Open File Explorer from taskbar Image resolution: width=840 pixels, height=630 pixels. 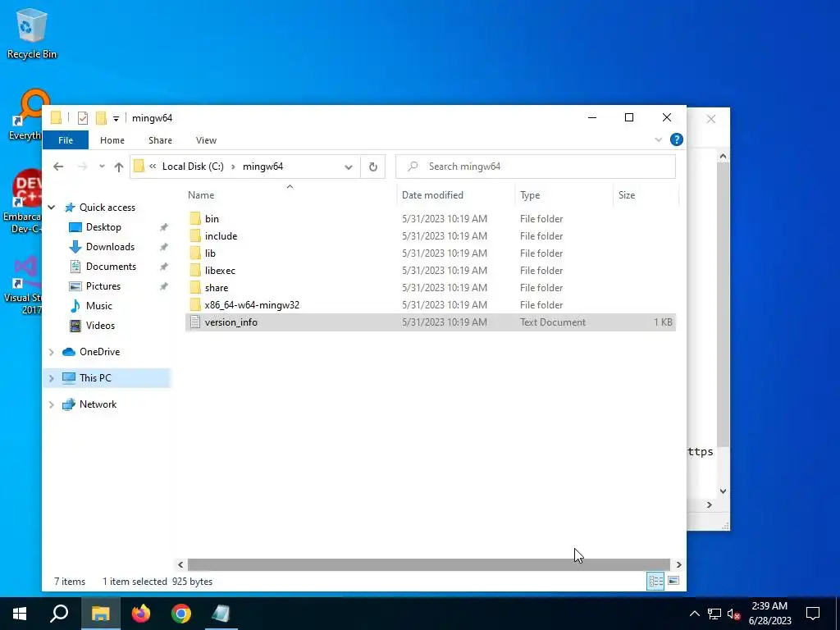pyautogui.click(x=100, y=614)
